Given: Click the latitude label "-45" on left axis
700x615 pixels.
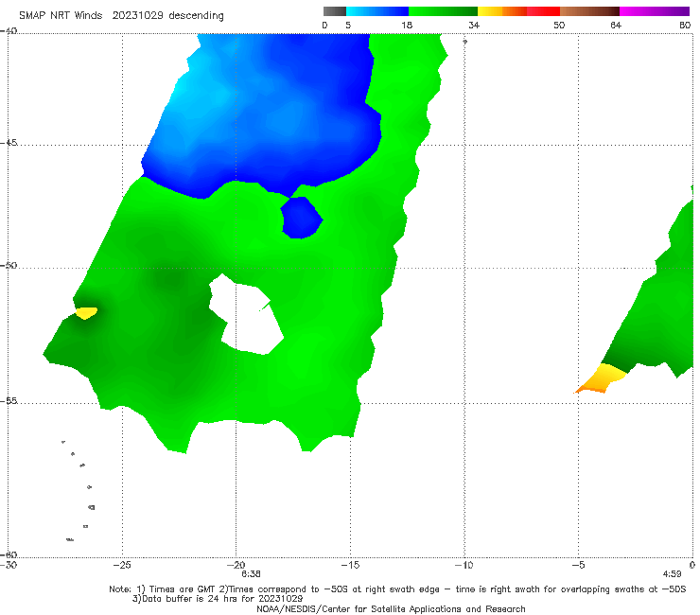Looking at the screenshot, I should coord(9,143).
